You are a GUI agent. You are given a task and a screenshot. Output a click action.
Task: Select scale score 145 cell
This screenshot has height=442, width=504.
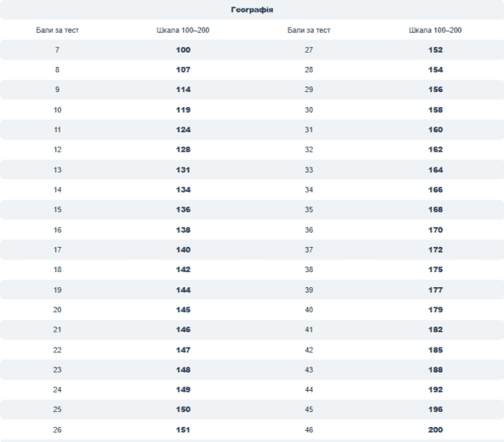183,310
